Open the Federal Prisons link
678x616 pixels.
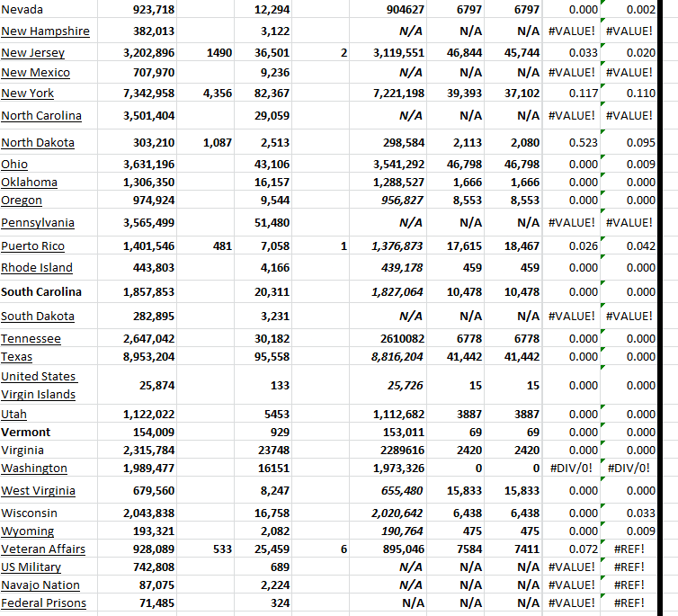click(x=44, y=603)
